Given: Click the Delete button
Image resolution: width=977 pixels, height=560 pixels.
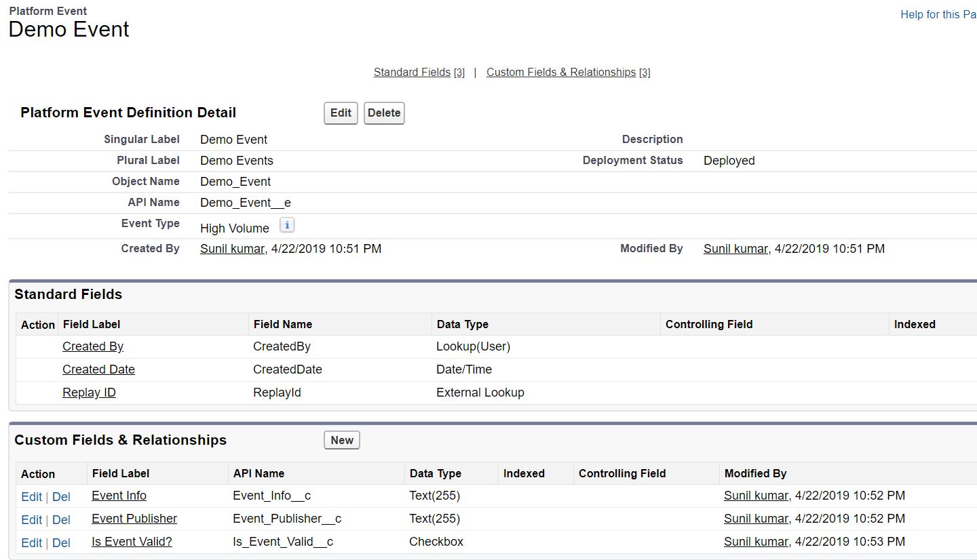Looking at the screenshot, I should (x=384, y=113).
